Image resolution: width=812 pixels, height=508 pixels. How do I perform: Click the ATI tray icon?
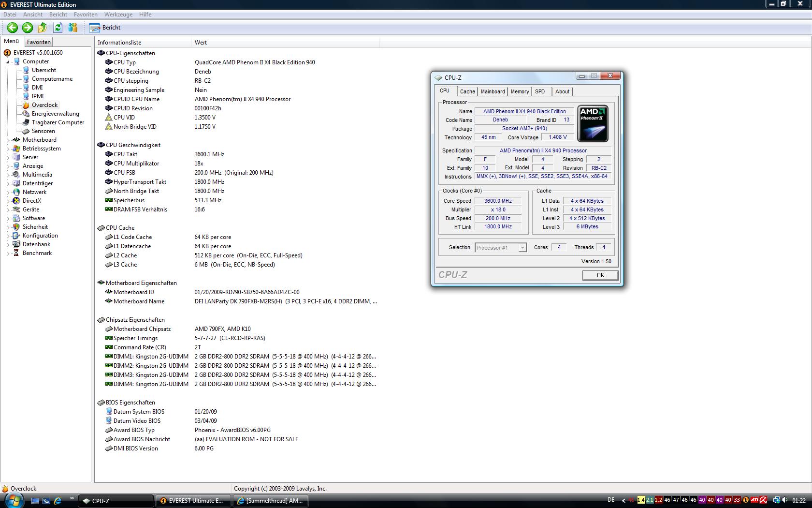(754, 500)
